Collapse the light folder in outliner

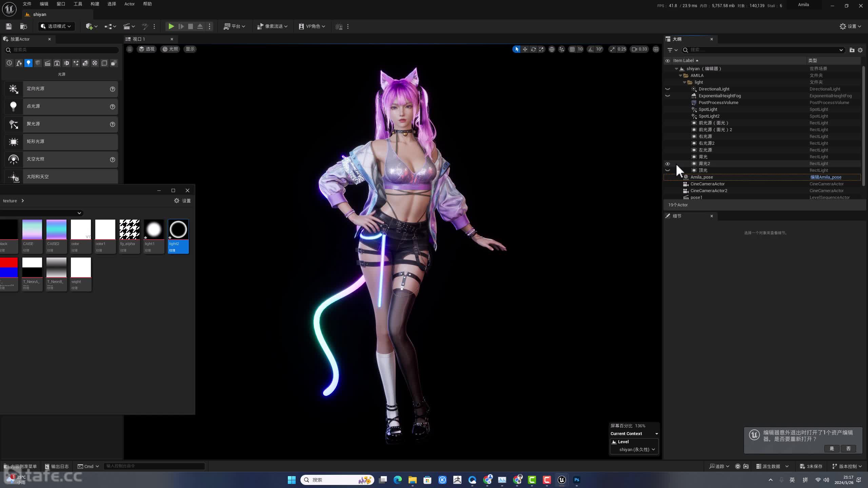pyautogui.click(x=685, y=82)
